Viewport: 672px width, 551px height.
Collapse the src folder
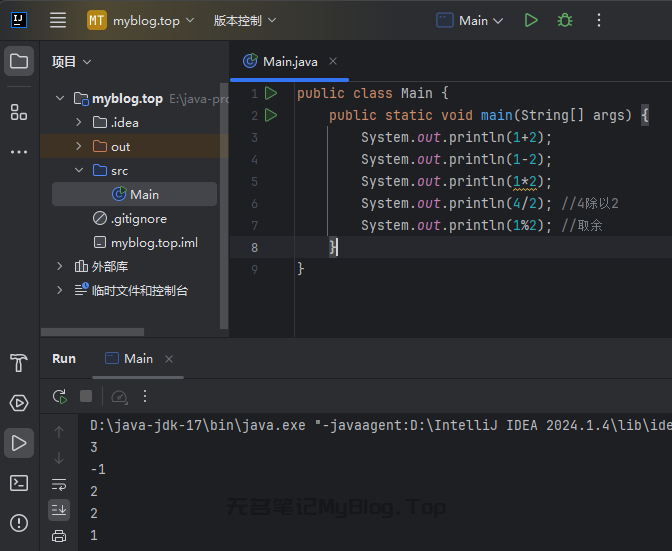coord(79,171)
